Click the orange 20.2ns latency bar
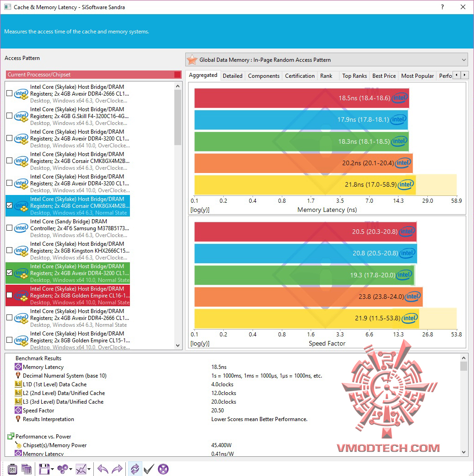474x476 pixels. click(303, 163)
